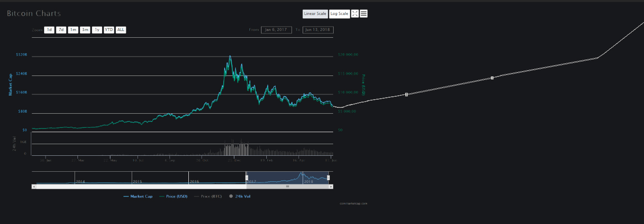Click the $20,000.00 price axis label
Image resolution: width=644 pixels, height=224 pixels.
(x=348, y=55)
